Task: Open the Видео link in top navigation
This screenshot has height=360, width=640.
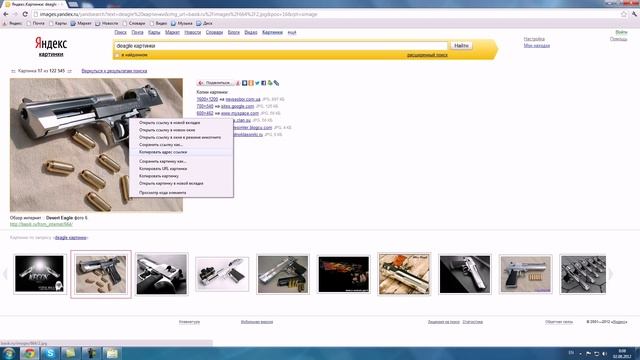Action: (251, 32)
